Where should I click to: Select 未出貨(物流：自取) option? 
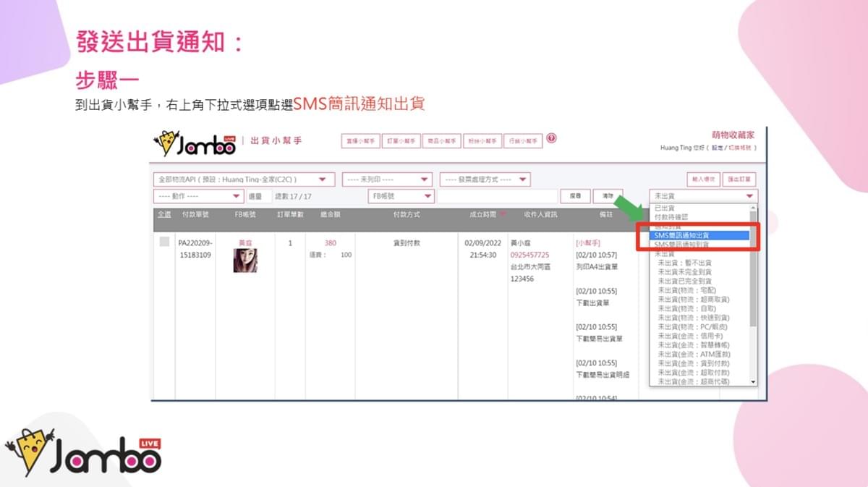coord(699,308)
